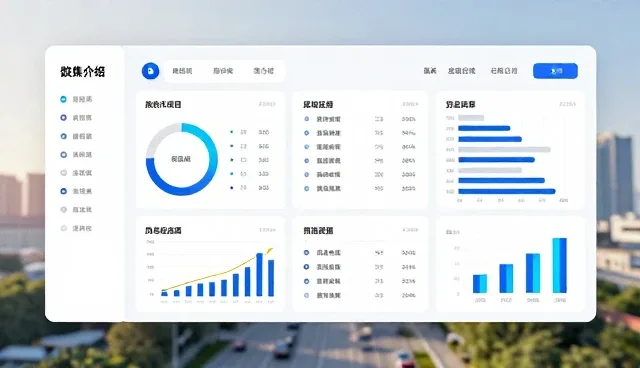The image size is (640, 368).
Task: Open the middle text link in top-right header
Action: [x=462, y=71]
